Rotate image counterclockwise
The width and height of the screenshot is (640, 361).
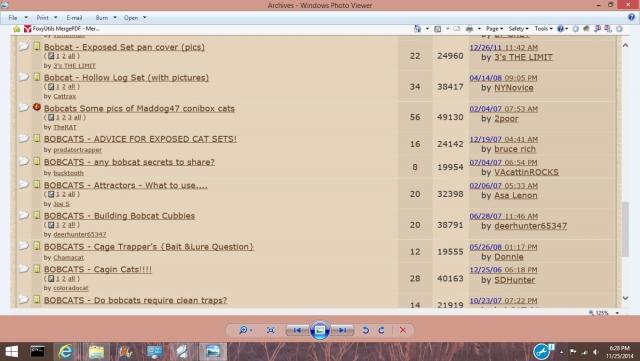tap(365, 330)
